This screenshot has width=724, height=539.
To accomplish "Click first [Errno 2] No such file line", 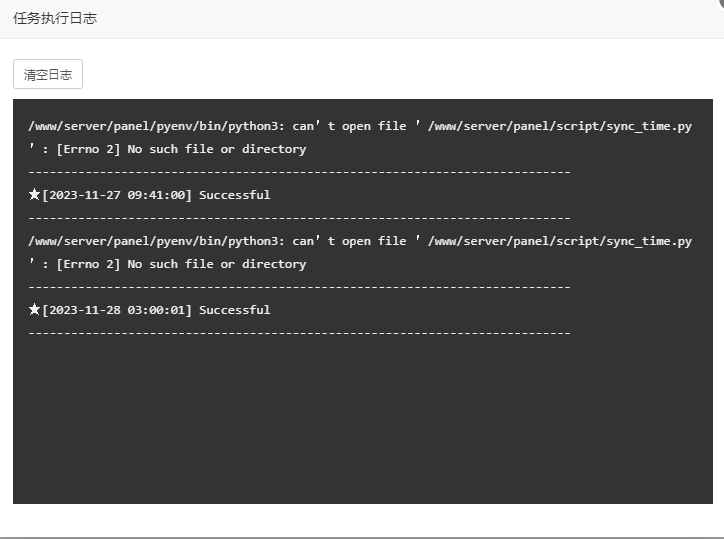I will [167, 149].
